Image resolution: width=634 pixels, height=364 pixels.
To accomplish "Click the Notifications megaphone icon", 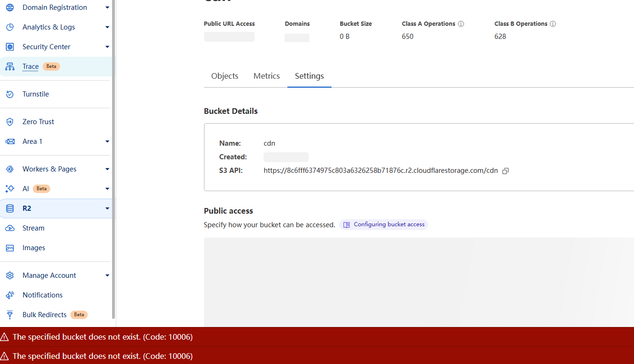I will tap(10, 295).
